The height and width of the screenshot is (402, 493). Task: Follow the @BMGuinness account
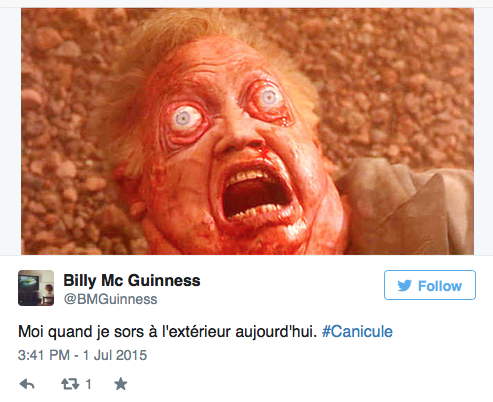430,285
